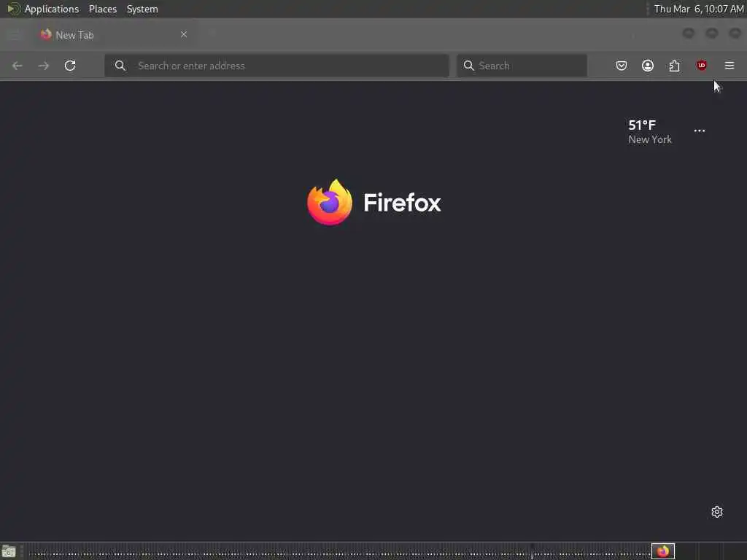Reload the current page
747x560 pixels.
(70, 66)
